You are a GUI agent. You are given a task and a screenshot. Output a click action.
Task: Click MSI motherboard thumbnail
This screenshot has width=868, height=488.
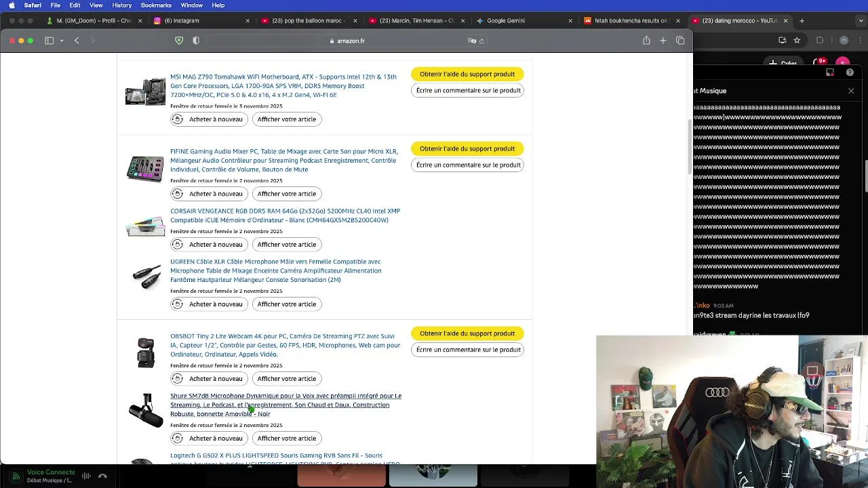pos(145,92)
